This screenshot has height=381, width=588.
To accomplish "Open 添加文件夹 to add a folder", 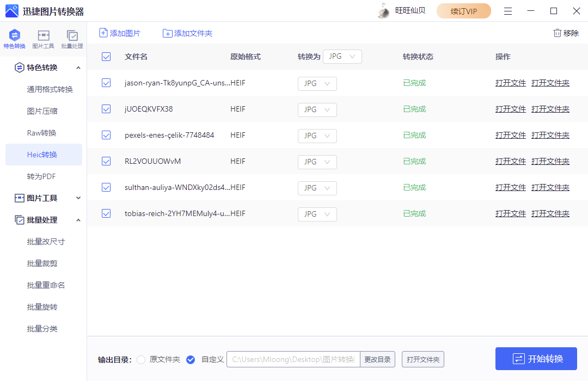I will point(168,33).
